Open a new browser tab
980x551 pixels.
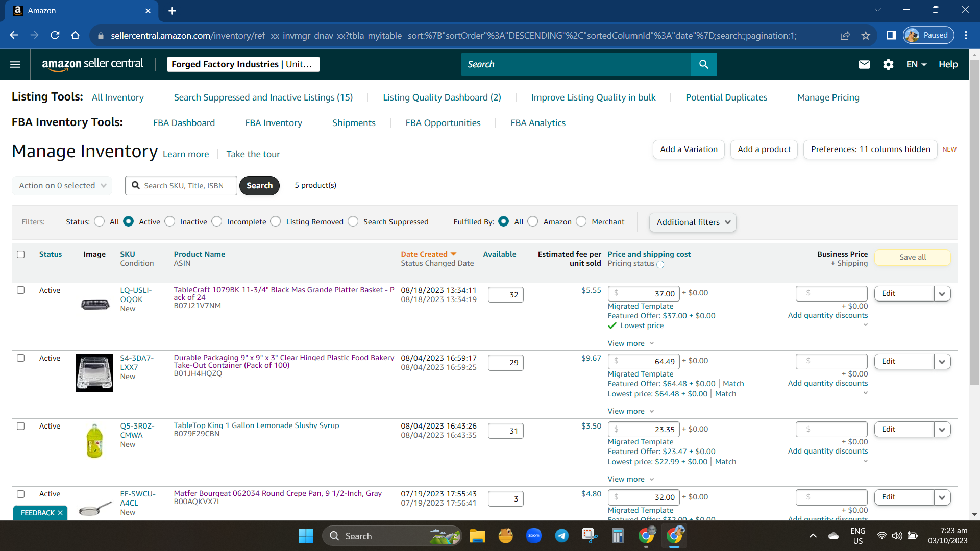[x=173, y=11]
